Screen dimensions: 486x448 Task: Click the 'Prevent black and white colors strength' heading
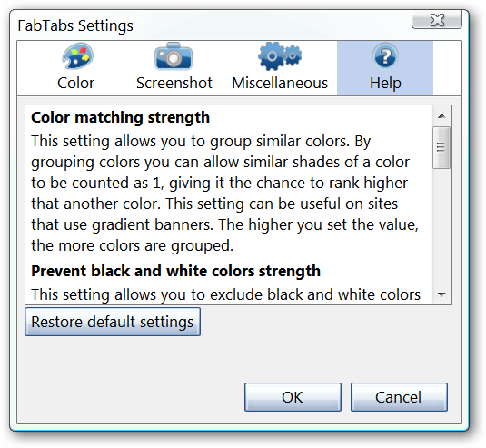[175, 271]
